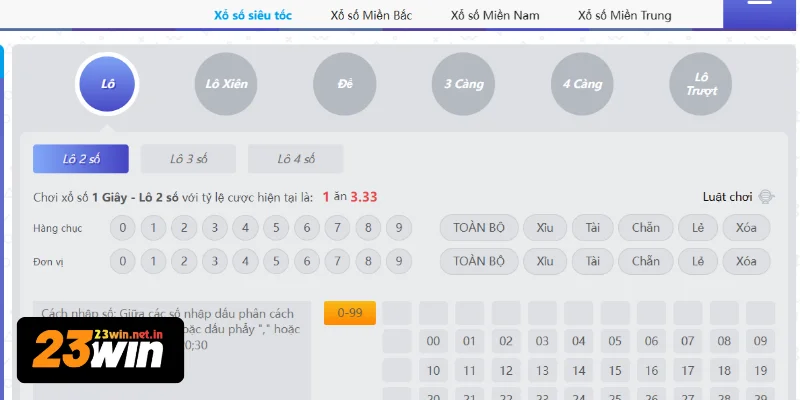Toggle digit 6 in Hàng chục row

[307, 228]
